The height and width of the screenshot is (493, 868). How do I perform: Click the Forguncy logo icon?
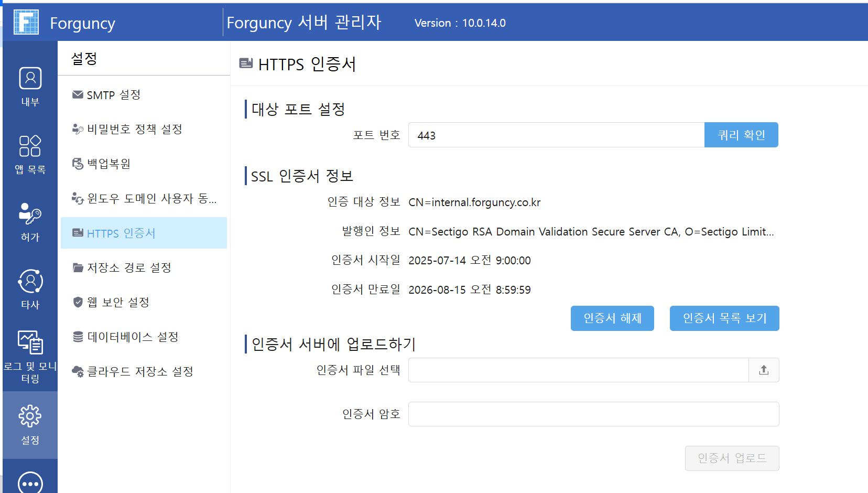(x=26, y=22)
